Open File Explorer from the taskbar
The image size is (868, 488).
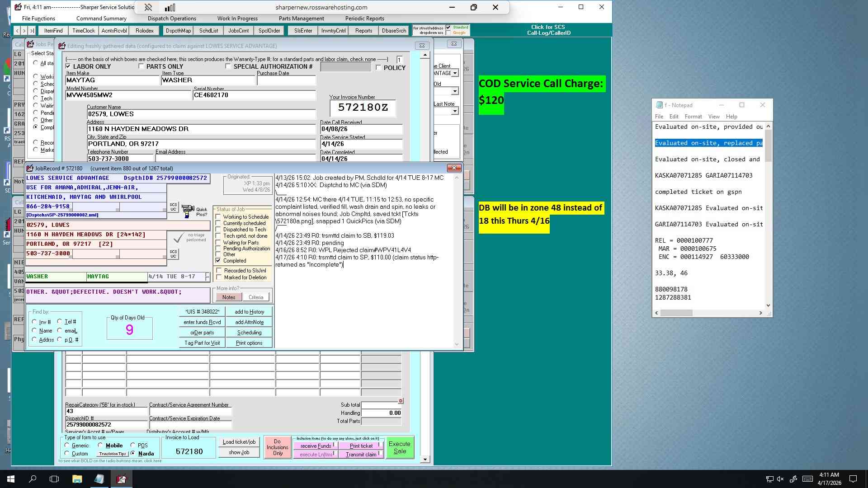(77, 479)
